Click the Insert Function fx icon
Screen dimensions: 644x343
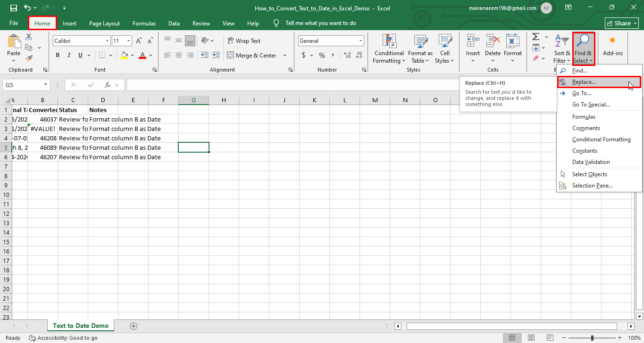coord(107,85)
